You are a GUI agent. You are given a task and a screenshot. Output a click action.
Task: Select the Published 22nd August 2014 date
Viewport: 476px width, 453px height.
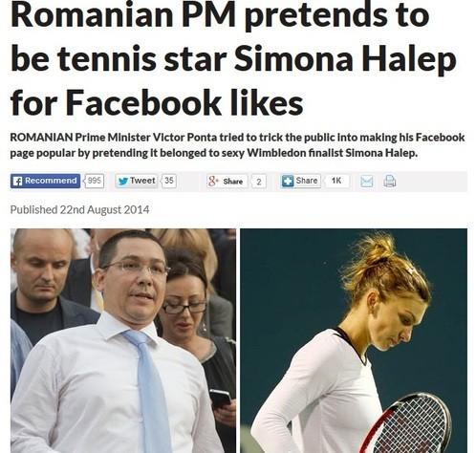coord(79,209)
